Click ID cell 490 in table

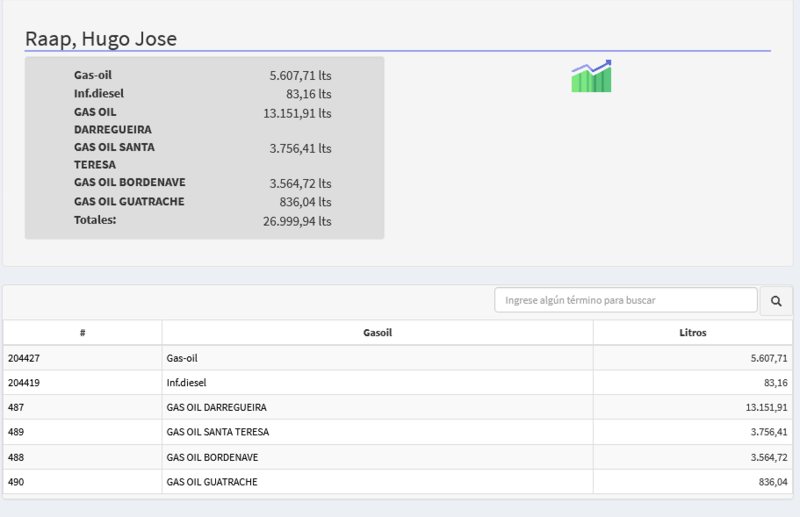coord(16,482)
